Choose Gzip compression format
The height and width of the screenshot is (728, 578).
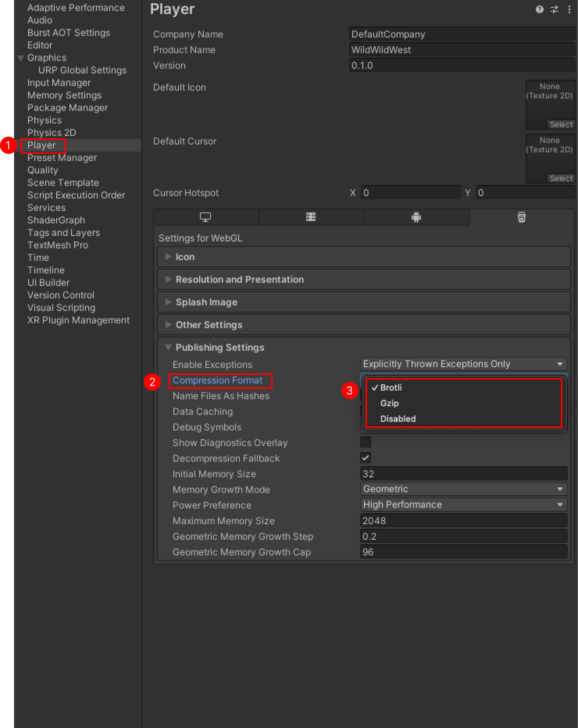(464, 403)
